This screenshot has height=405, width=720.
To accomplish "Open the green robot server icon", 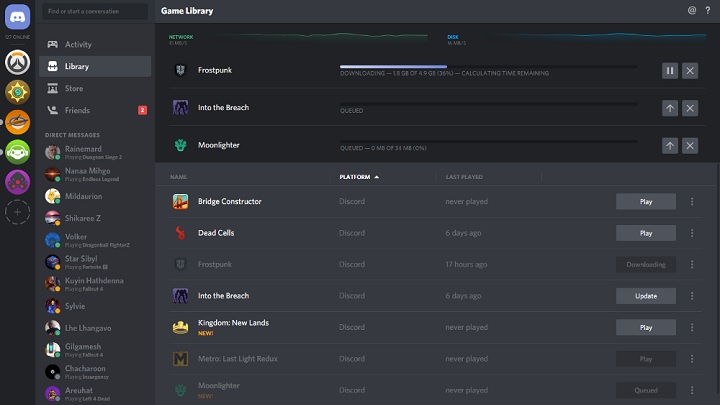I will pyautogui.click(x=17, y=152).
